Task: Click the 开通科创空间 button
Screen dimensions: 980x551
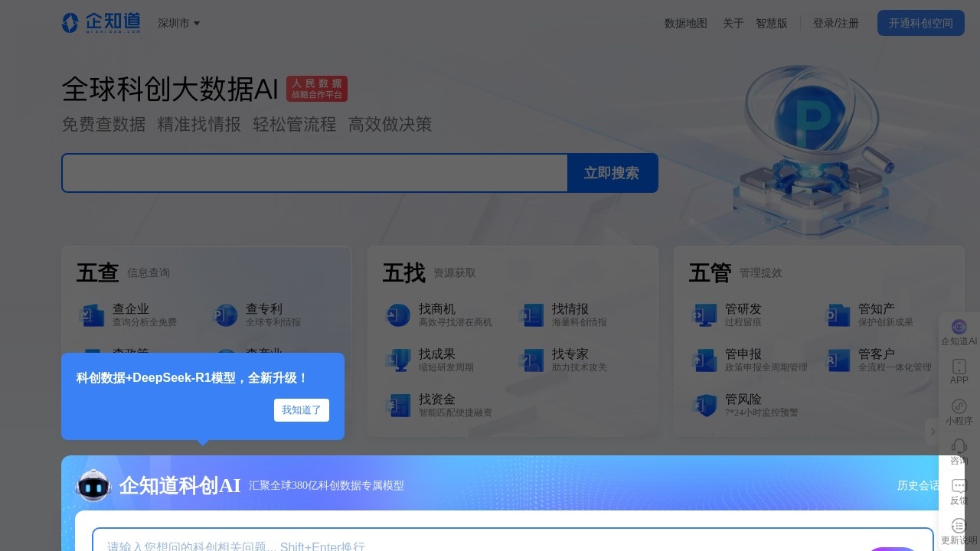Action: (920, 23)
